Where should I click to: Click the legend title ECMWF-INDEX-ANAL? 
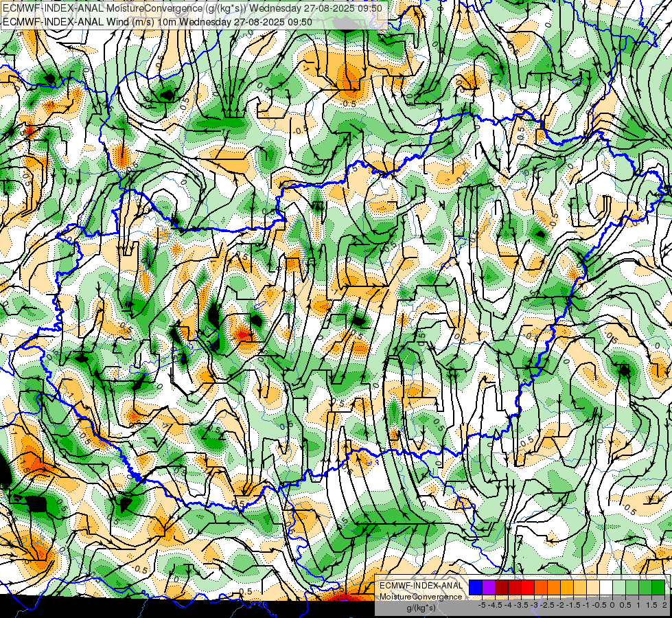(421, 586)
